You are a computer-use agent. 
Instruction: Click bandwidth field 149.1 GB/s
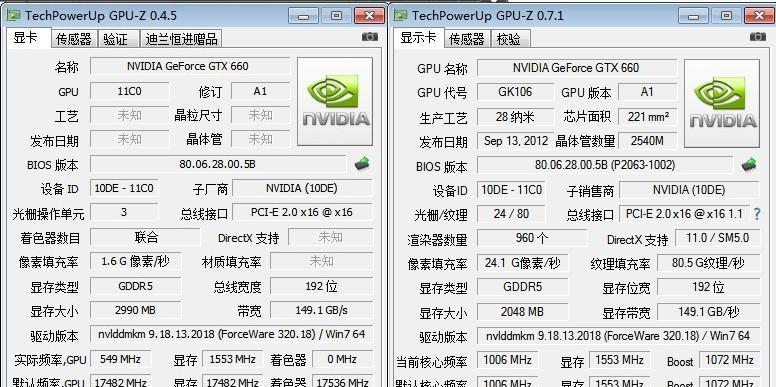[x=322, y=310]
